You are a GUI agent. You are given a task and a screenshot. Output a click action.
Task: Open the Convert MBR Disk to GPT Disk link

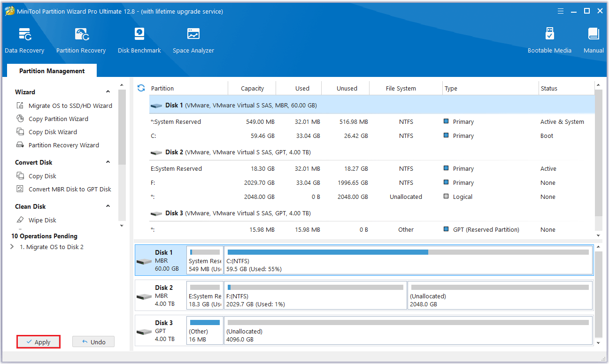click(x=70, y=189)
